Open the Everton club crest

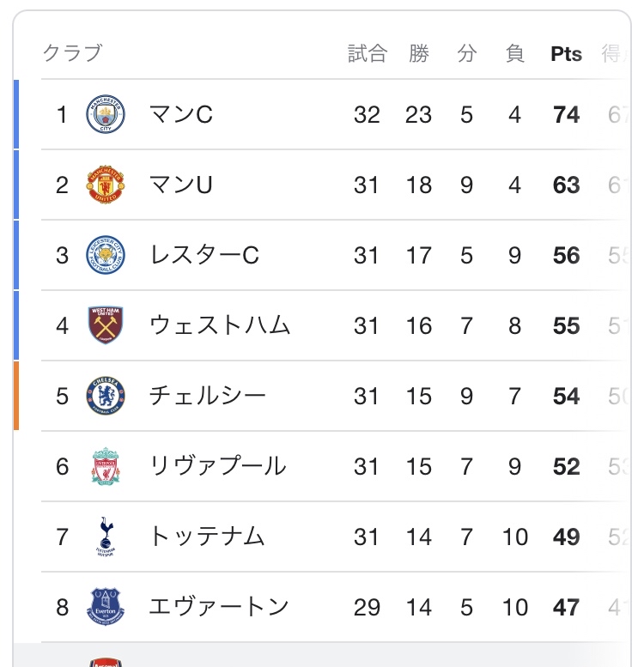click(x=106, y=608)
